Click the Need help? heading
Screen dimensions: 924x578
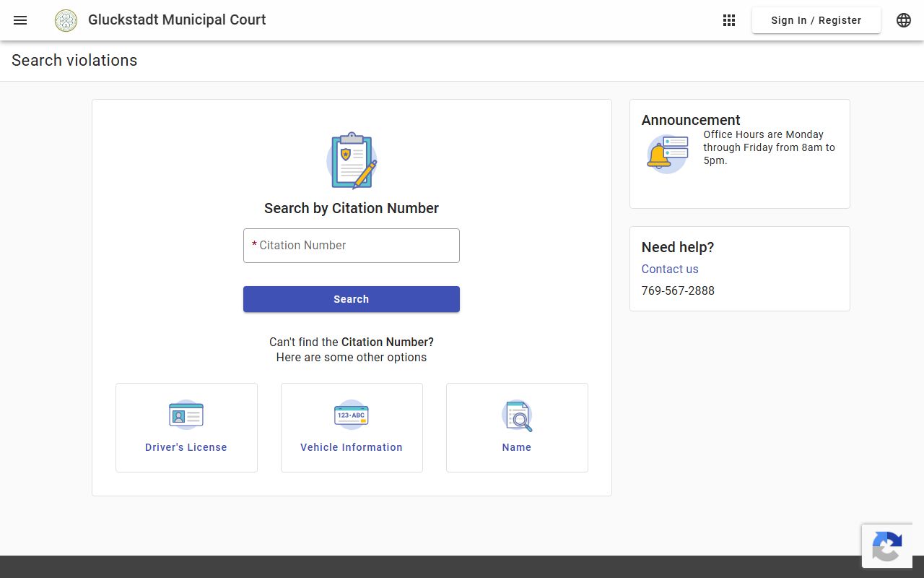point(678,247)
